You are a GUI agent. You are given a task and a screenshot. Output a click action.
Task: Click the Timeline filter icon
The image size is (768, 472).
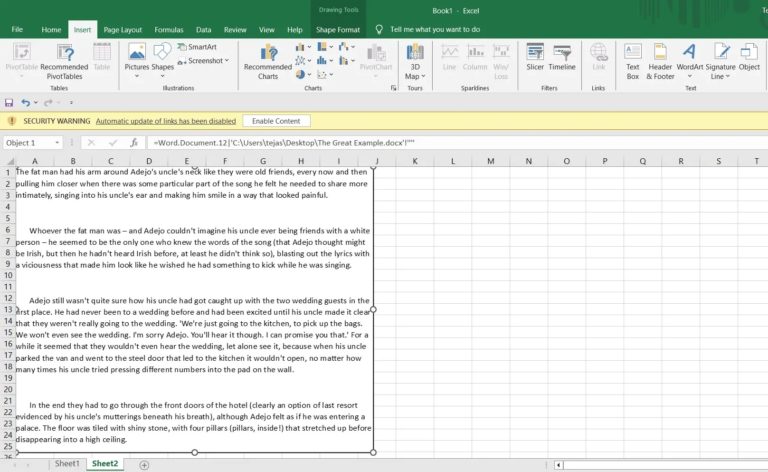(x=562, y=58)
